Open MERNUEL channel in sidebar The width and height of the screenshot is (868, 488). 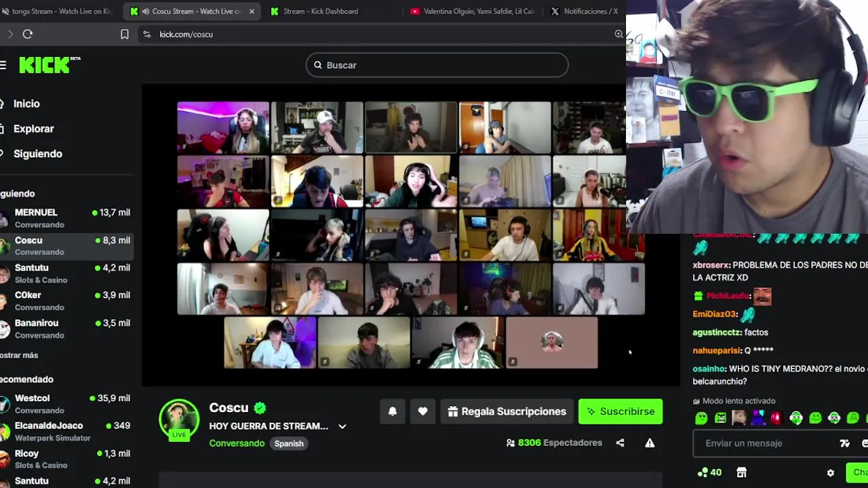pyautogui.click(x=66, y=218)
